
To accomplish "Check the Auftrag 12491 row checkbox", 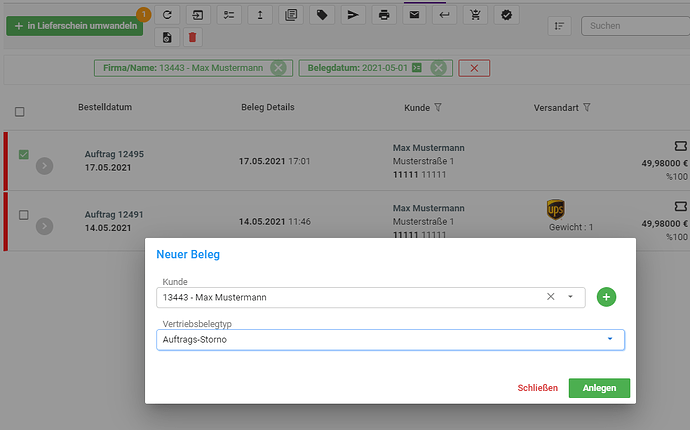I will [x=24, y=215].
